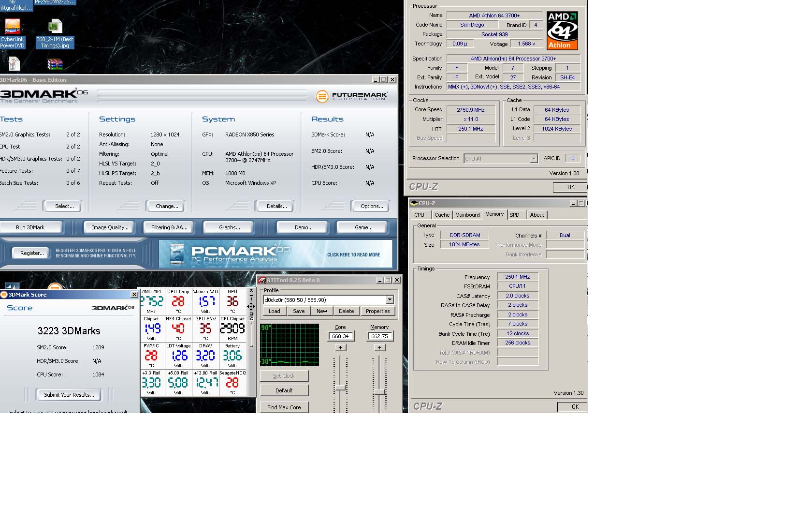This screenshot has height=508, width=812.
Task: Switch to the Cache tab in CPU-Z
Action: 442,215
